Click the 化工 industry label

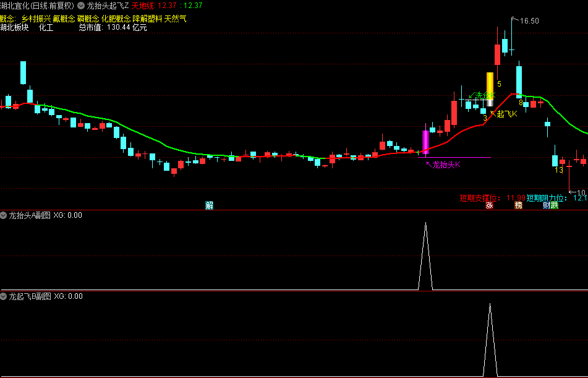tap(46, 27)
